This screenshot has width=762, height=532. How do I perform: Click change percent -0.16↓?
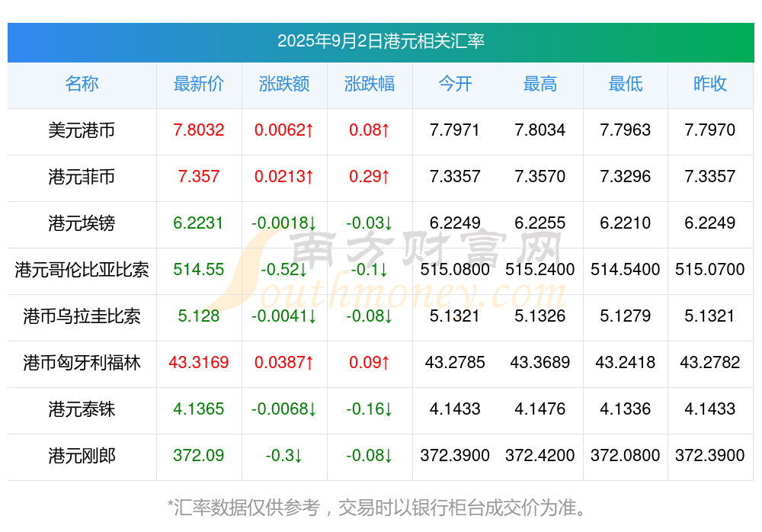(370, 409)
